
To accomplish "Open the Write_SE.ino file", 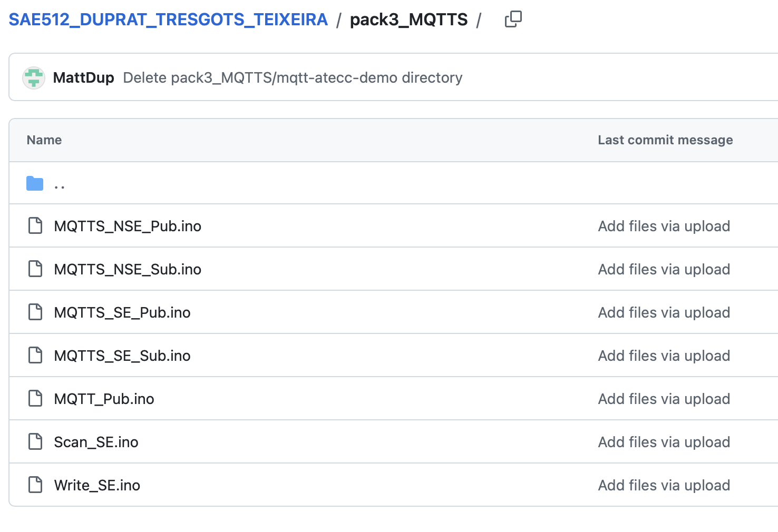I will tap(97, 485).
